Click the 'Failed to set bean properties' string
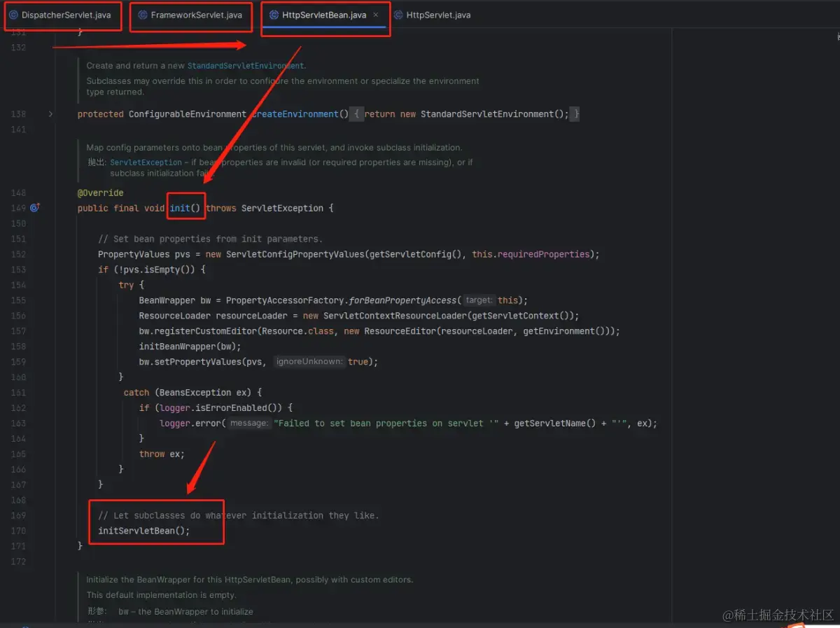Screen dimensions: 840x628 click(385, 424)
